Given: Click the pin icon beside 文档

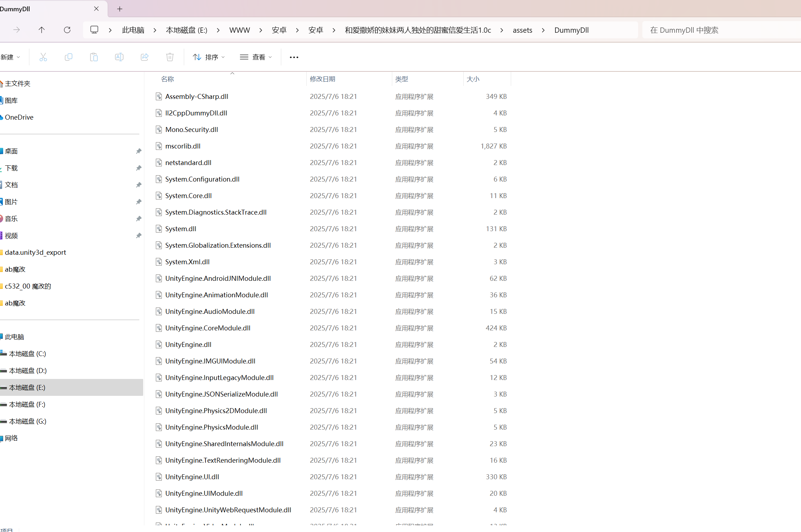Looking at the screenshot, I should pos(139,185).
